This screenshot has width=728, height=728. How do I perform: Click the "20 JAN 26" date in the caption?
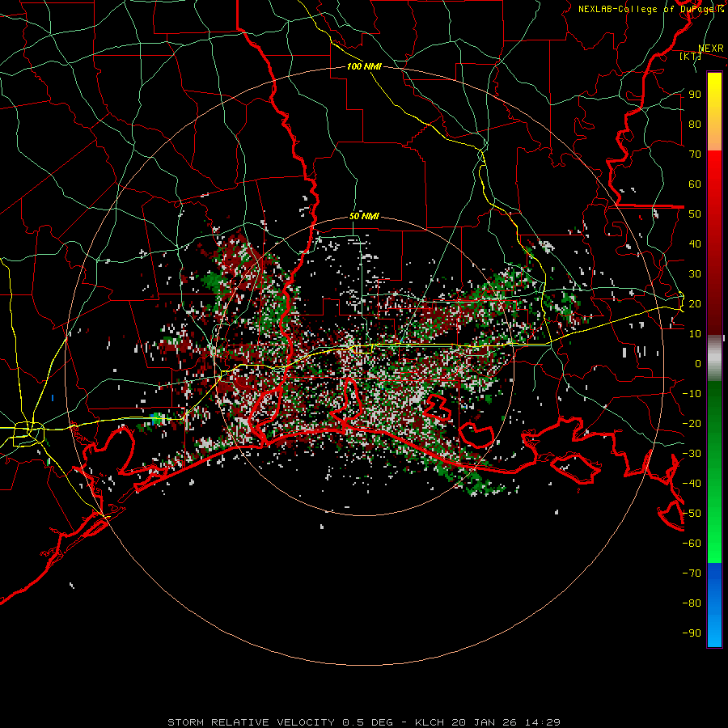485,722
